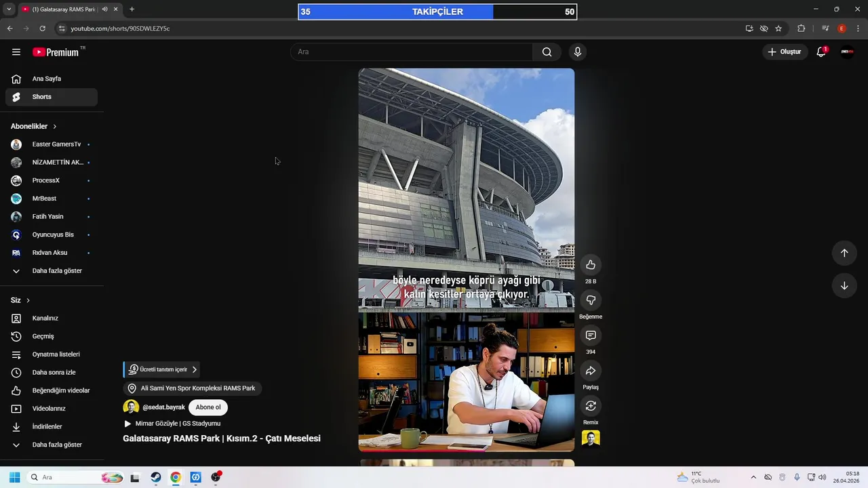Go to next Short with down arrow
This screenshot has height=488, width=868.
click(844, 285)
